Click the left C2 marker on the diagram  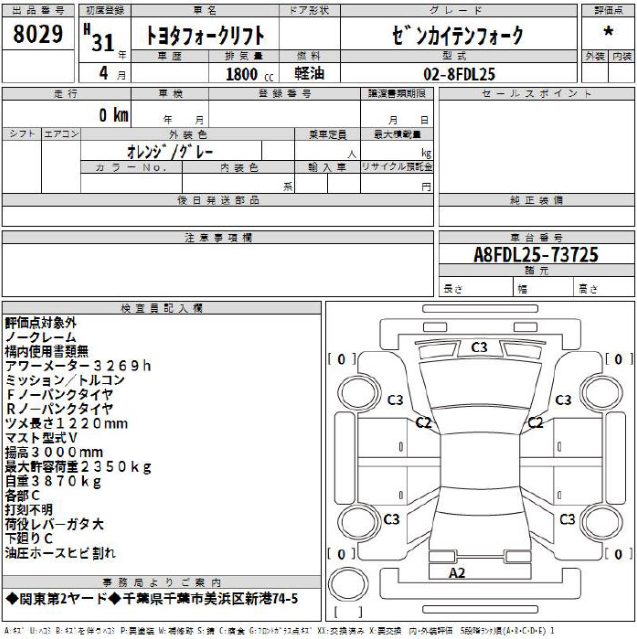[x=423, y=423]
